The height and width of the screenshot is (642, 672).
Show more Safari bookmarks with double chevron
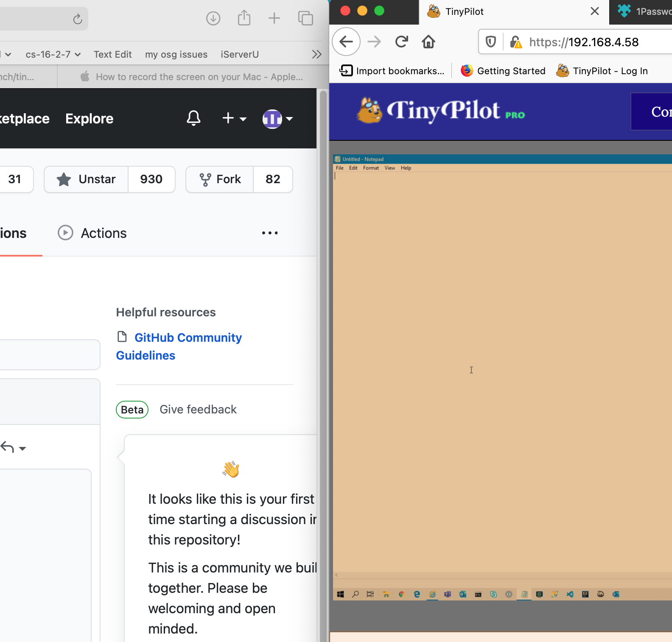click(x=316, y=54)
